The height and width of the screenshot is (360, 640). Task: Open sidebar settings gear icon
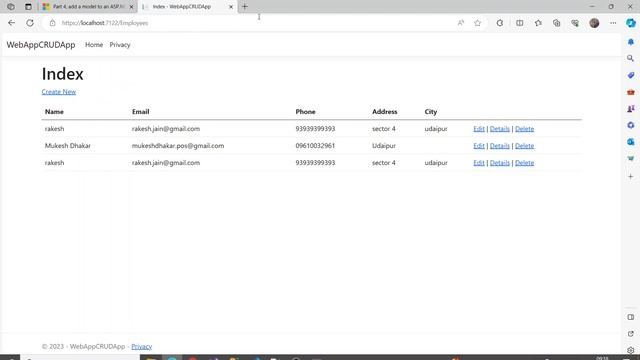[x=631, y=350]
